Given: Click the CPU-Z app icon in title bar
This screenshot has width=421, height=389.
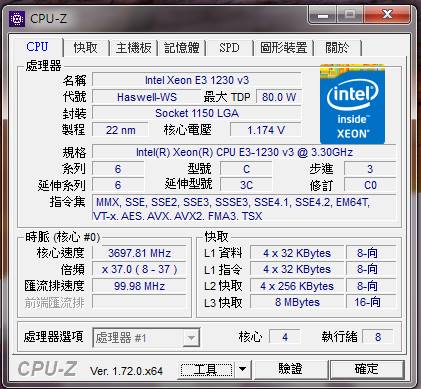Looking at the screenshot, I should pyautogui.click(x=17, y=19).
